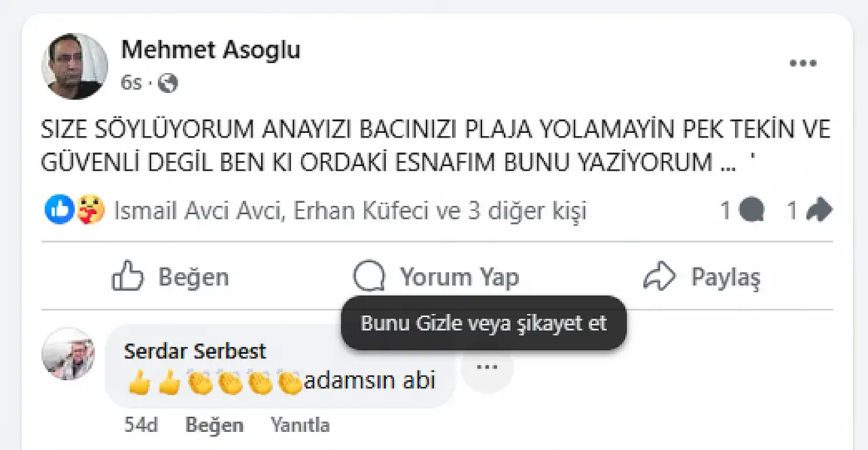The height and width of the screenshot is (450, 868).
Task: Click the globe public audience icon
Action: [167, 83]
